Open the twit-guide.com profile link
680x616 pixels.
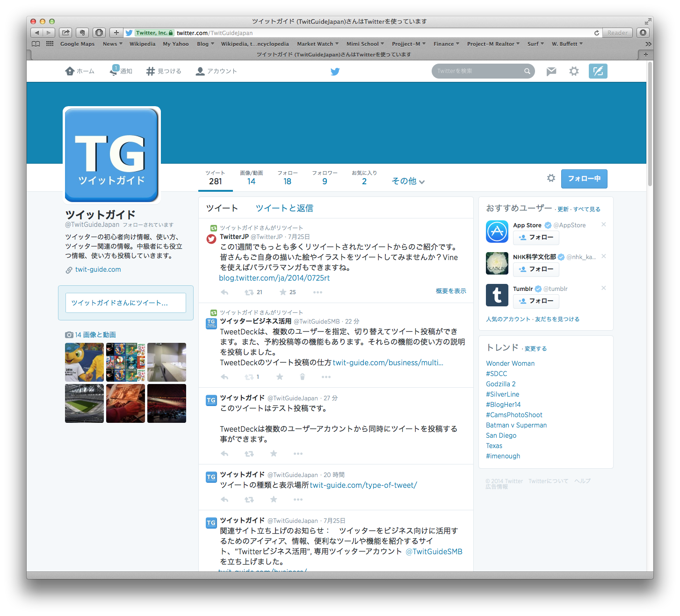98,269
